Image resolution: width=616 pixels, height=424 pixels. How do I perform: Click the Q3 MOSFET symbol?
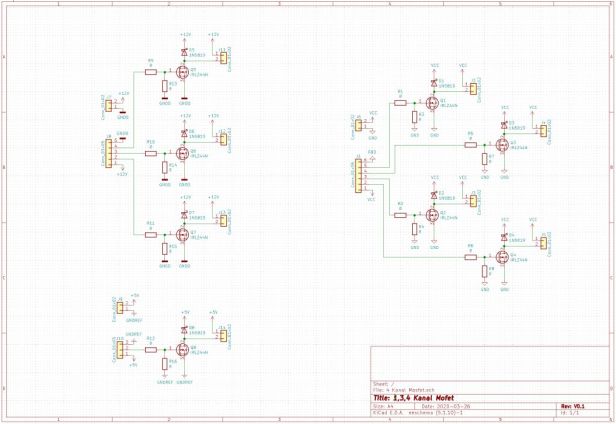(503, 143)
